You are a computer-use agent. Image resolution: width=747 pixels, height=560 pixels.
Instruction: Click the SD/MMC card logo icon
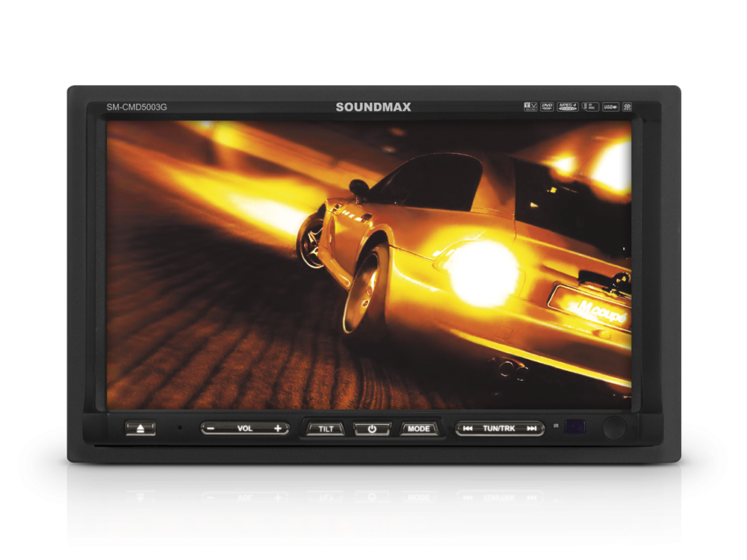(589, 107)
